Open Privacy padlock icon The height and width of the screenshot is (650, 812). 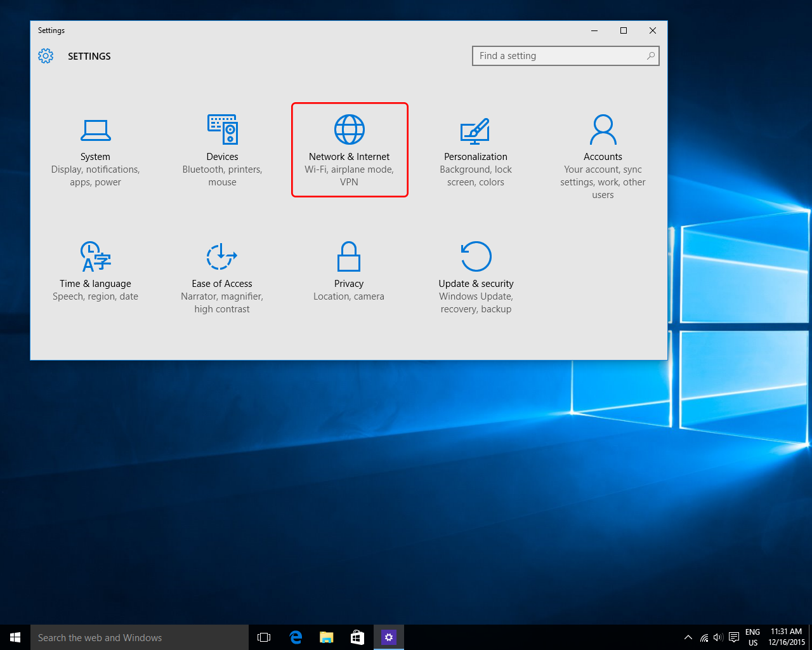click(x=349, y=256)
